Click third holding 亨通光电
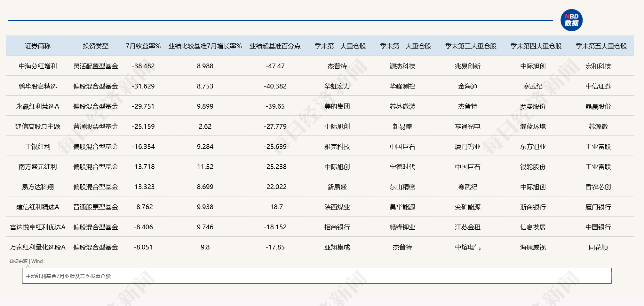 pyautogui.click(x=468, y=126)
